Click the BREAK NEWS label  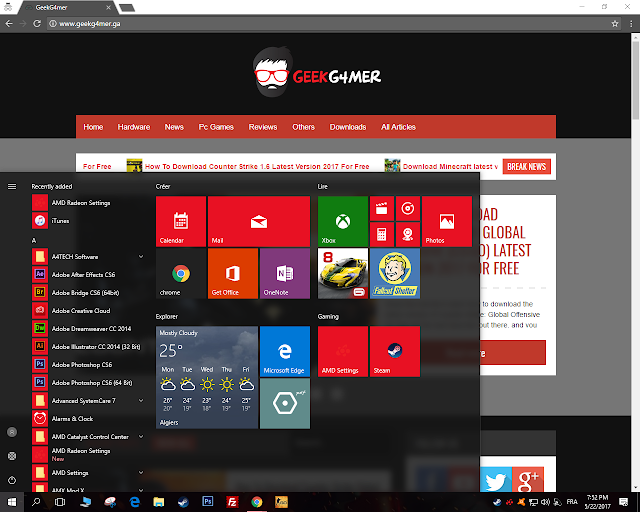527,167
